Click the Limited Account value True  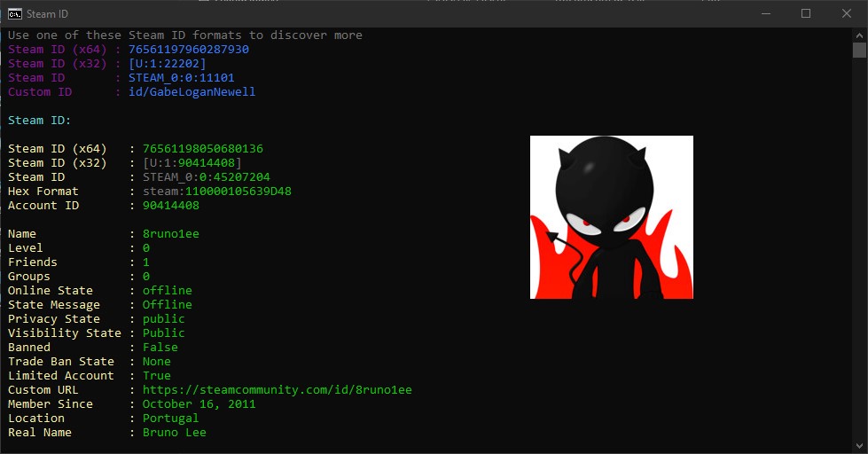157,376
